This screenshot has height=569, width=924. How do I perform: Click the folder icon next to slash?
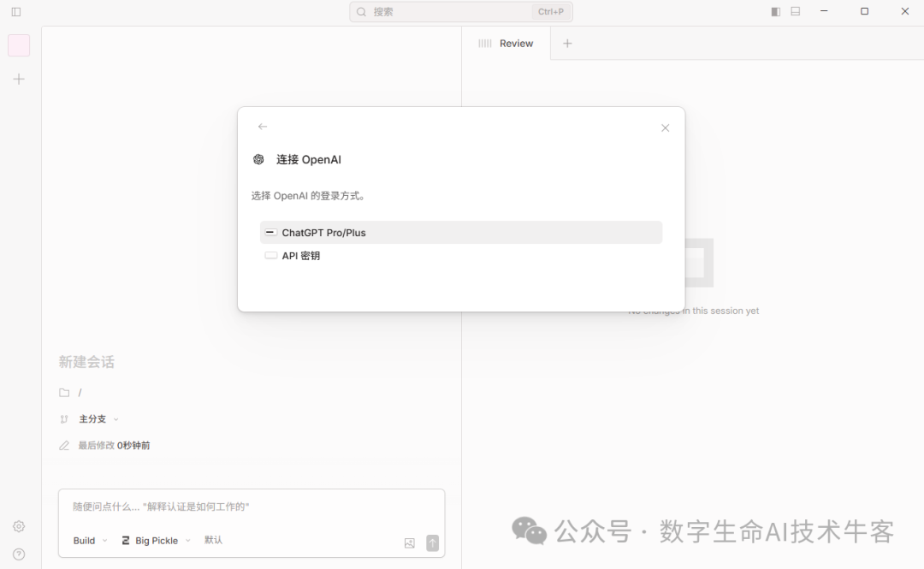point(64,393)
